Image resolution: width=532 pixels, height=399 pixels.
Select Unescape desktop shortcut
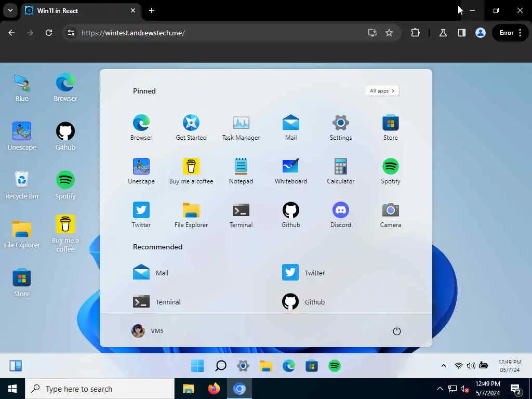click(22, 136)
